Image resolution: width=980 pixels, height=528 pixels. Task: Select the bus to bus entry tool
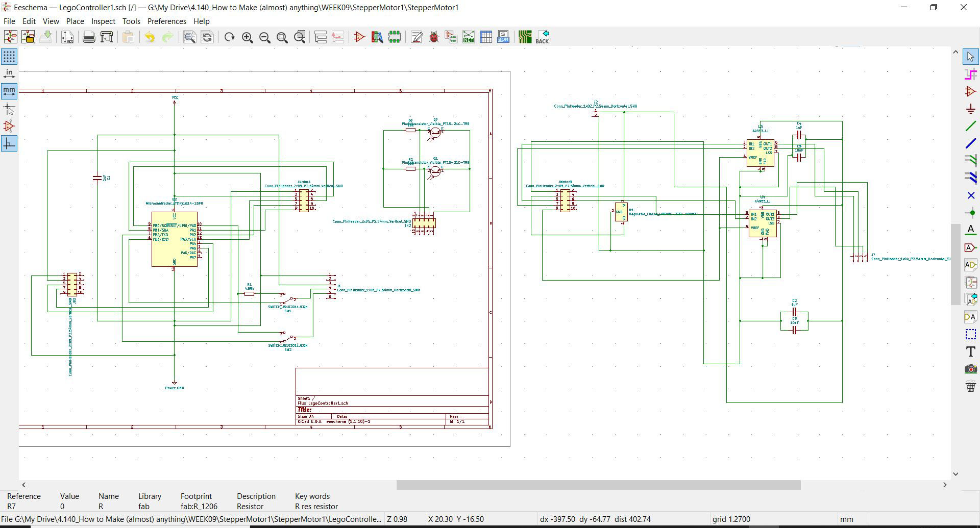point(970,178)
